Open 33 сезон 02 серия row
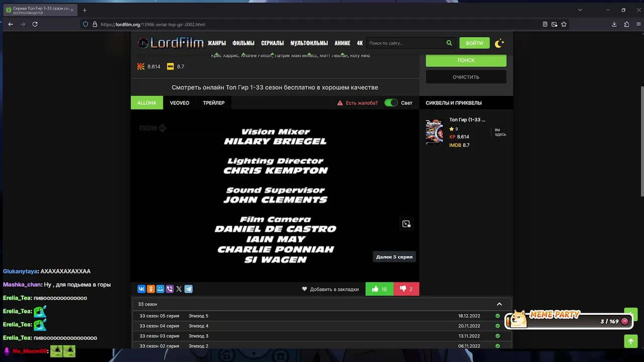This screenshot has height=362, width=644. pyautogui.click(x=322, y=345)
